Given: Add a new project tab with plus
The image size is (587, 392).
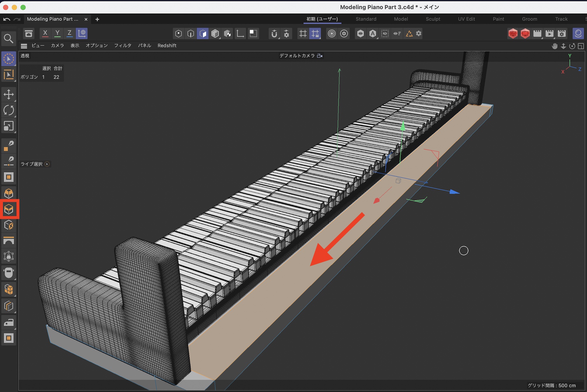Looking at the screenshot, I should click(97, 19).
